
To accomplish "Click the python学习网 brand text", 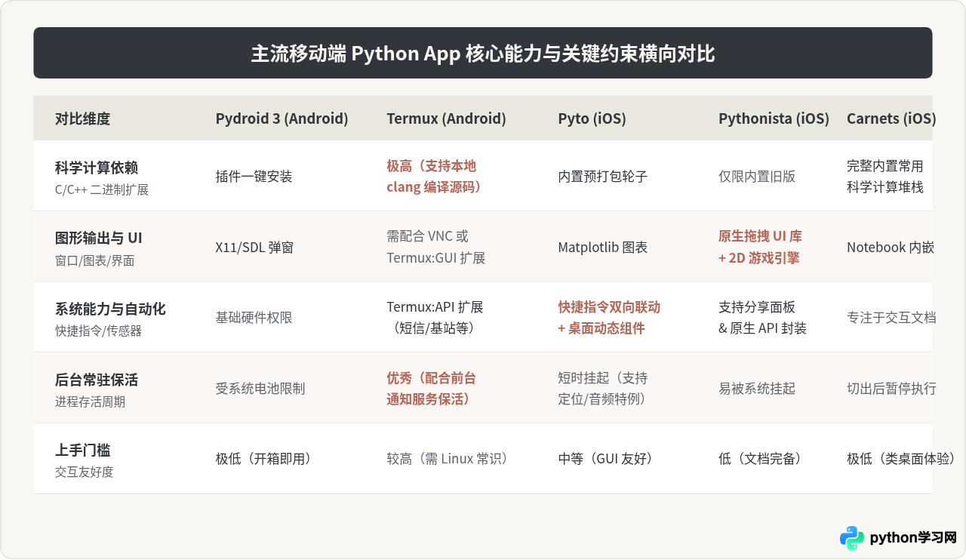I will [913, 538].
